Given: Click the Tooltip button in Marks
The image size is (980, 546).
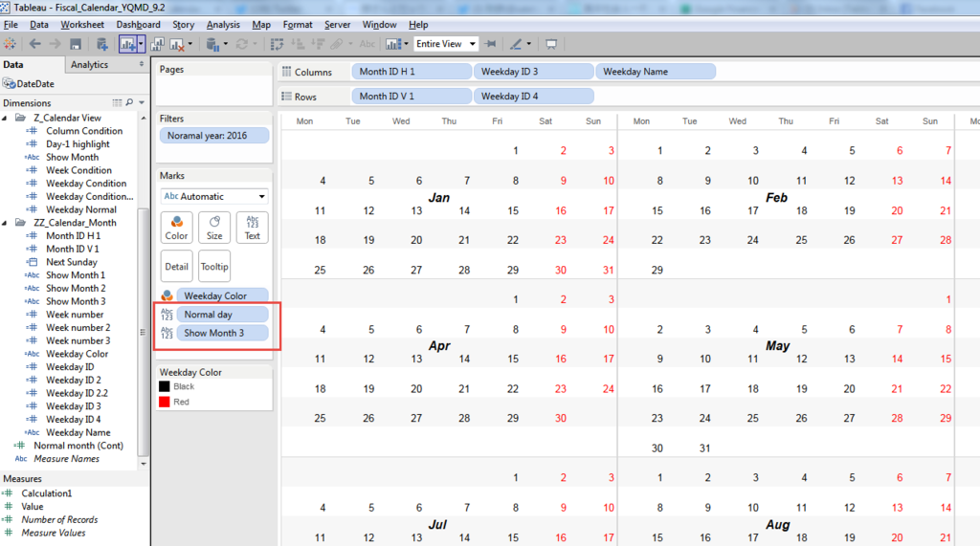Looking at the screenshot, I should click(214, 266).
